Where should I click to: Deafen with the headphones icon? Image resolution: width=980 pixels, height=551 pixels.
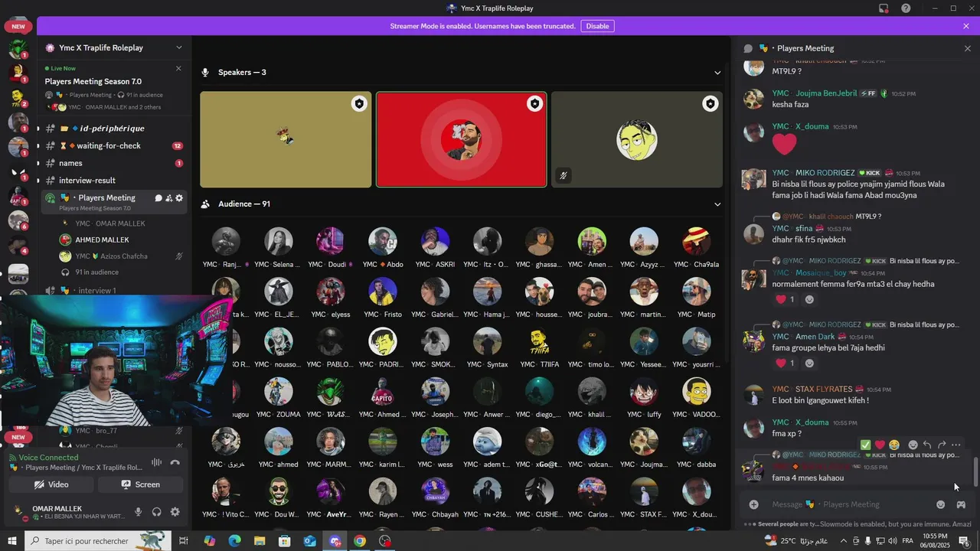click(x=157, y=512)
